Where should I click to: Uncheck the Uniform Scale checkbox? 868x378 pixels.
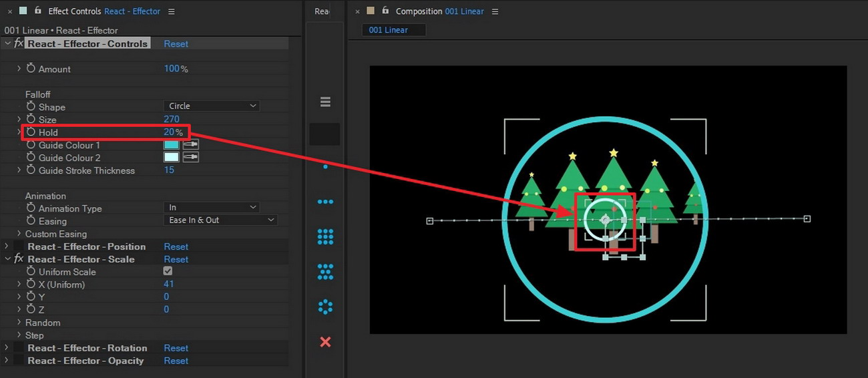click(x=168, y=271)
